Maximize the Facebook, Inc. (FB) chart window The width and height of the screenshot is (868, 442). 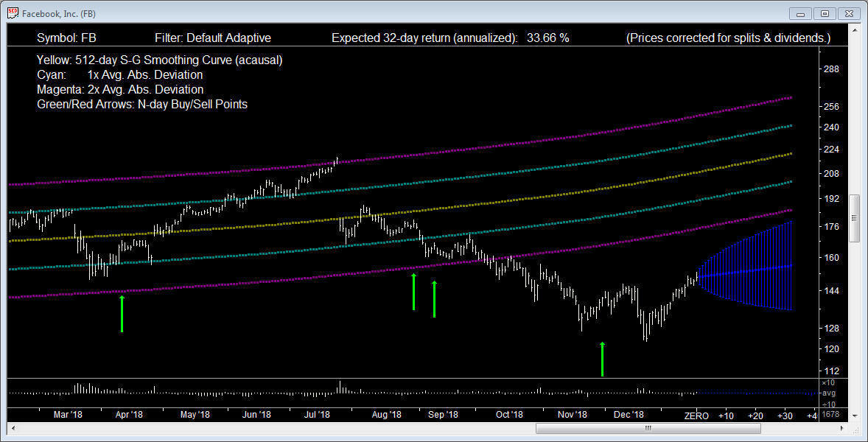tap(825, 13)
